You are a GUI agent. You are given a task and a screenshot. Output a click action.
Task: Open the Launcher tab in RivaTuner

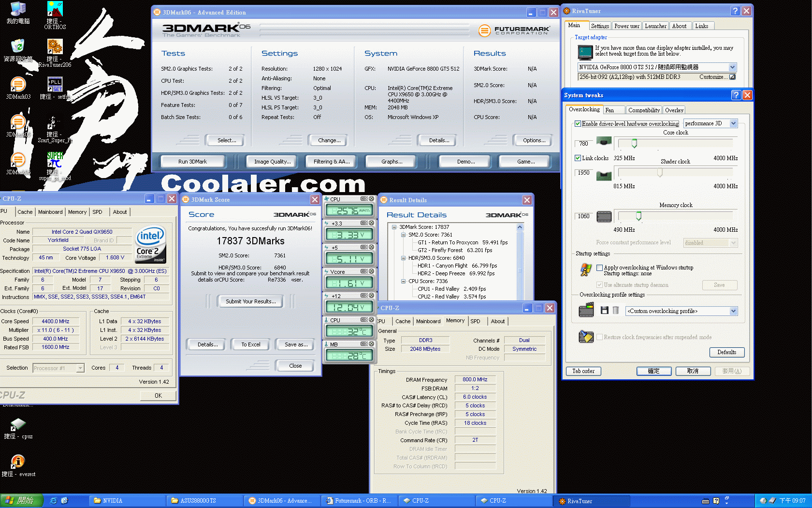(655, 26)
